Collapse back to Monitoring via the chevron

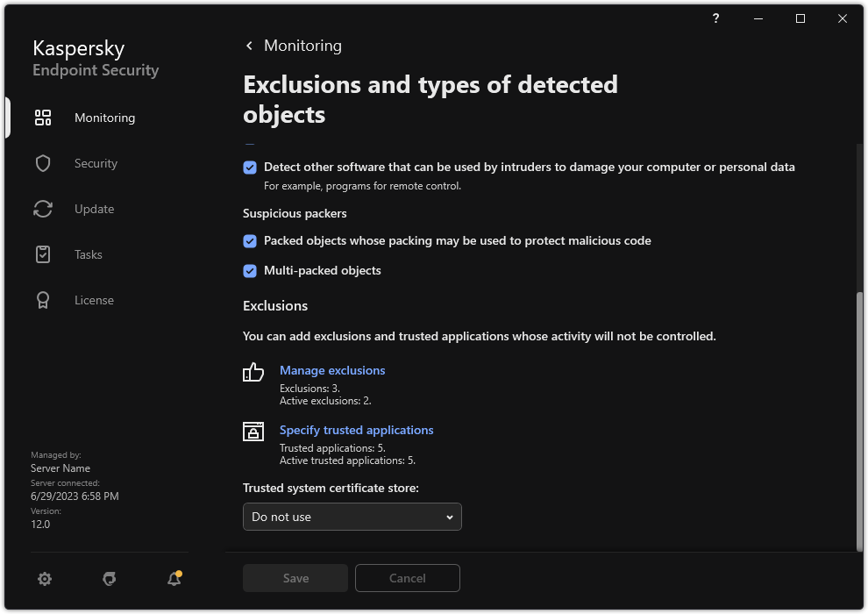(x=248, y=45)
